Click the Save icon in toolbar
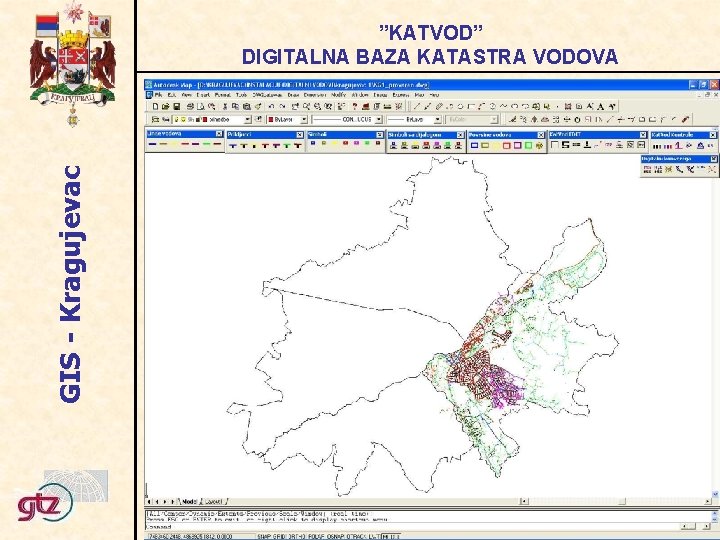Viewport: 720px width, 540px height. (x=176, y=107)
